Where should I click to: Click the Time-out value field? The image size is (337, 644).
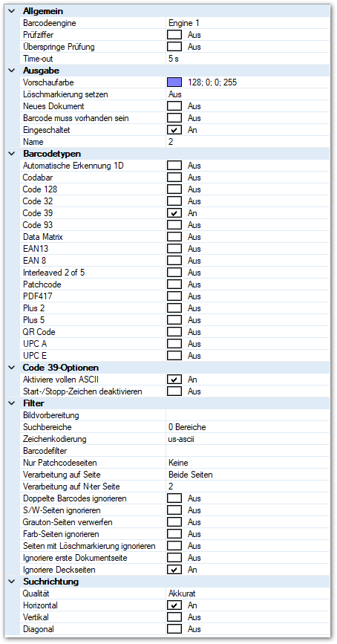point(248,59)
